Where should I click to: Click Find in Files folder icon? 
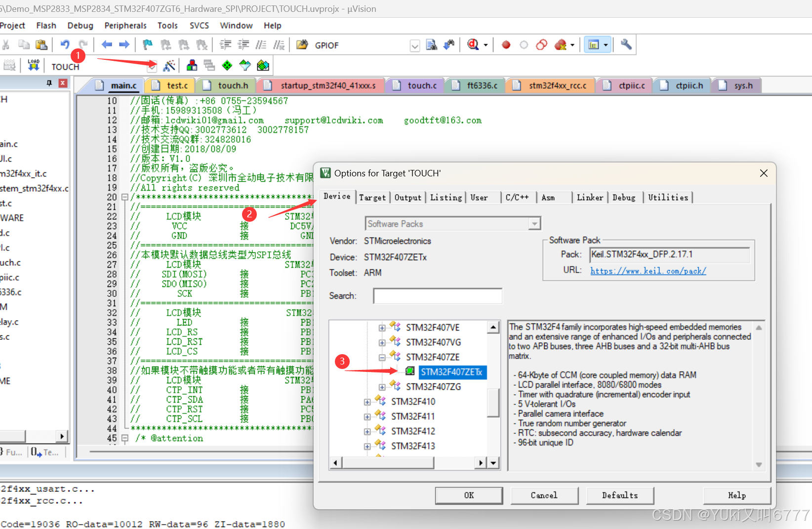pyautogui.click(x=302, y=45)
